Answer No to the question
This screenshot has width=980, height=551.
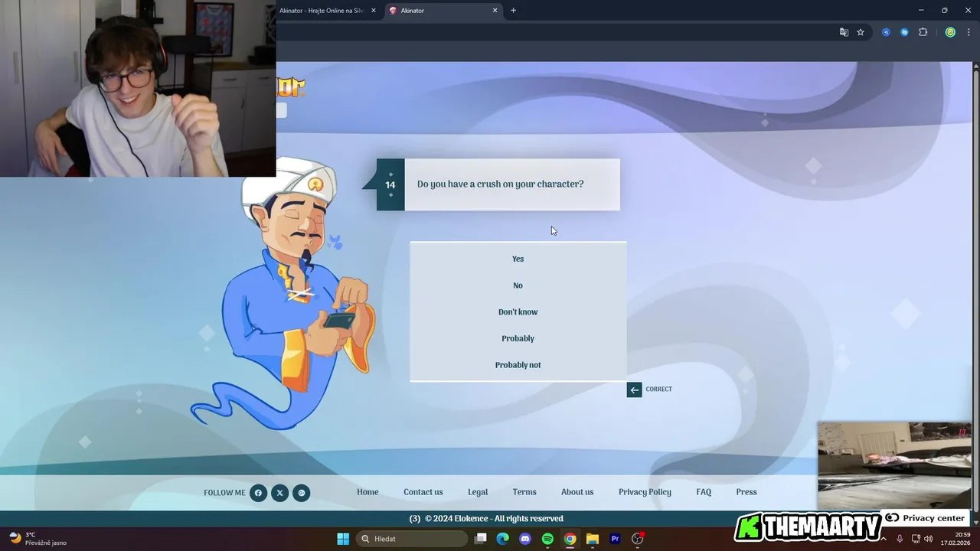click(518, 285)
